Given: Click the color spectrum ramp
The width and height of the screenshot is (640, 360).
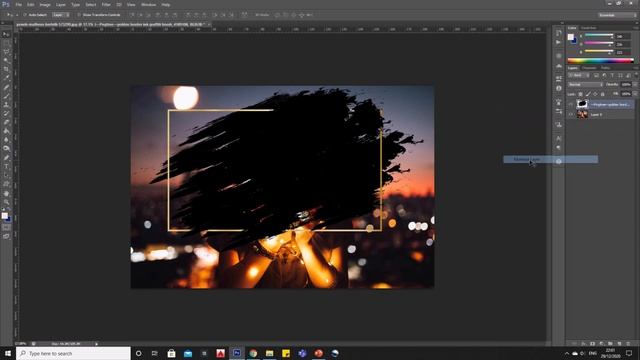Looking at the screenshot, I should (600, 61).
